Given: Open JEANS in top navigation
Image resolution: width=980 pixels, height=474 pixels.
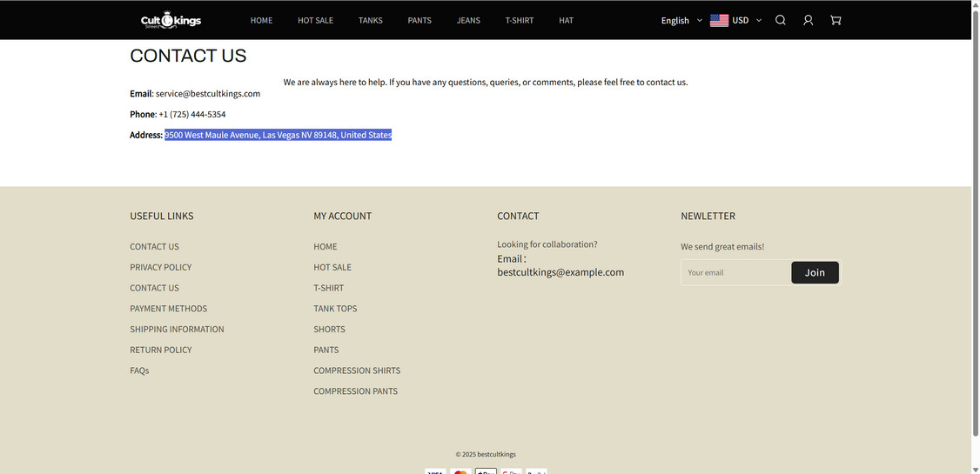Looking at the screenshot, I should 469,20.
